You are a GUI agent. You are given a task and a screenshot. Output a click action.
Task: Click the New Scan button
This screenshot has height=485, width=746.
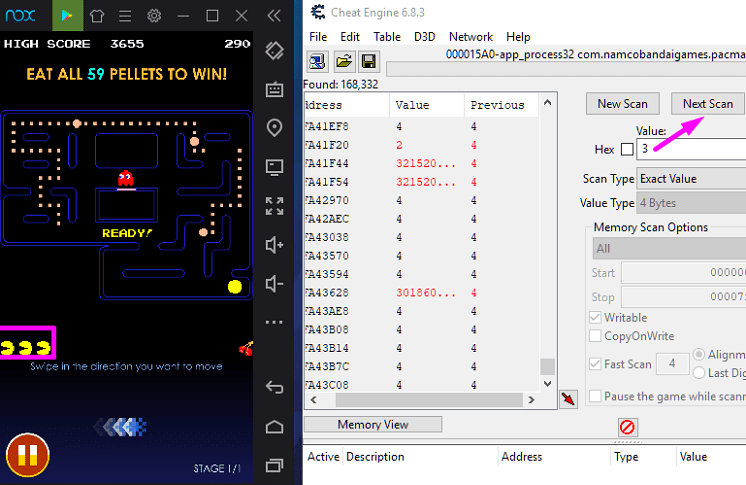[x=622, y=104]
